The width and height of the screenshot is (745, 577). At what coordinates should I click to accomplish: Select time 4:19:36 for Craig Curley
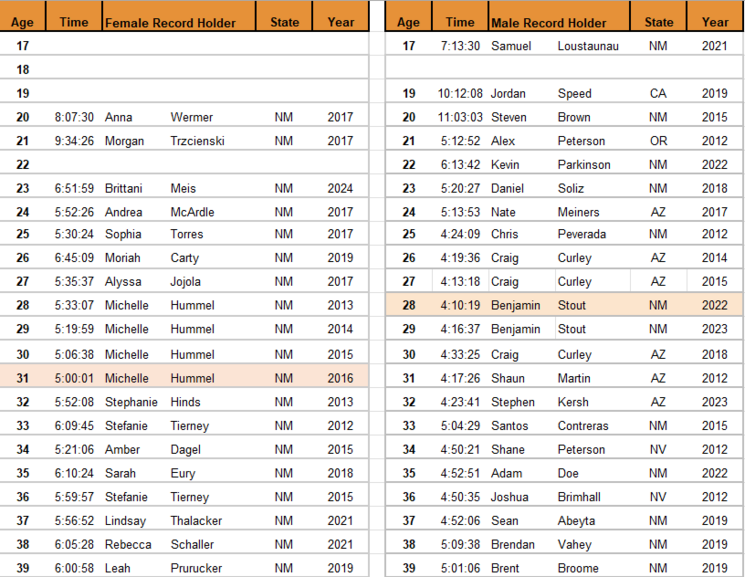tap(460, 258)
